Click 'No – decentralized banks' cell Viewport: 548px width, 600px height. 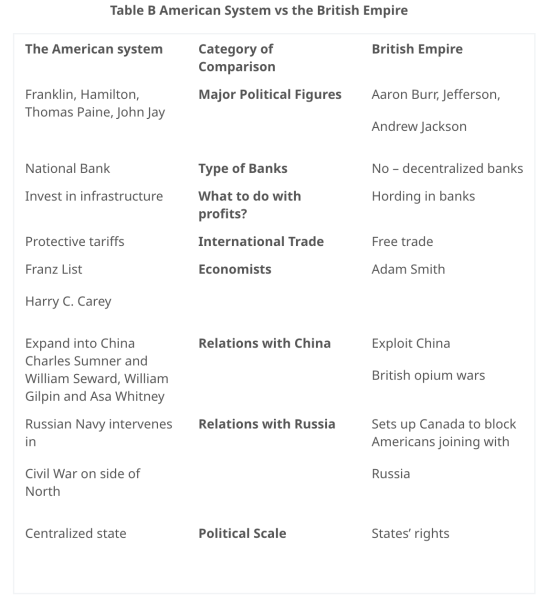(x=447, y=168)
